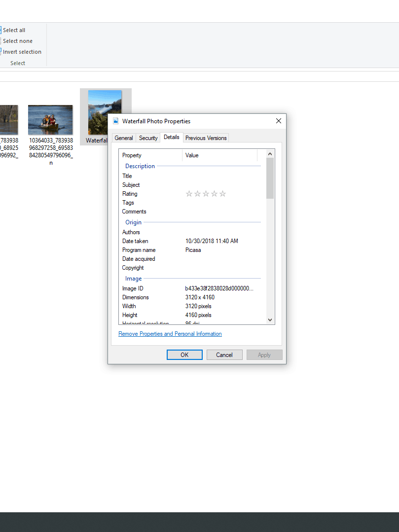Click Invert selection in the ribbon
This screenshot has width=399, height=532.
tap(22, 52)
